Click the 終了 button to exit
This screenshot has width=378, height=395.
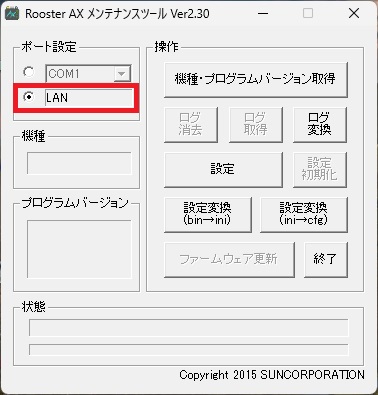(x=326, y=259)
